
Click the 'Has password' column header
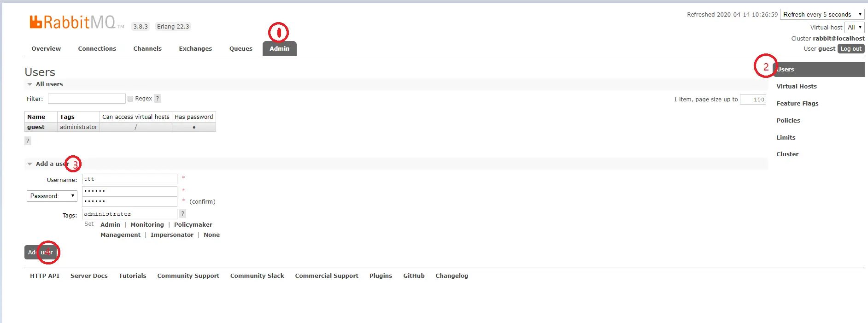(194, 117)
